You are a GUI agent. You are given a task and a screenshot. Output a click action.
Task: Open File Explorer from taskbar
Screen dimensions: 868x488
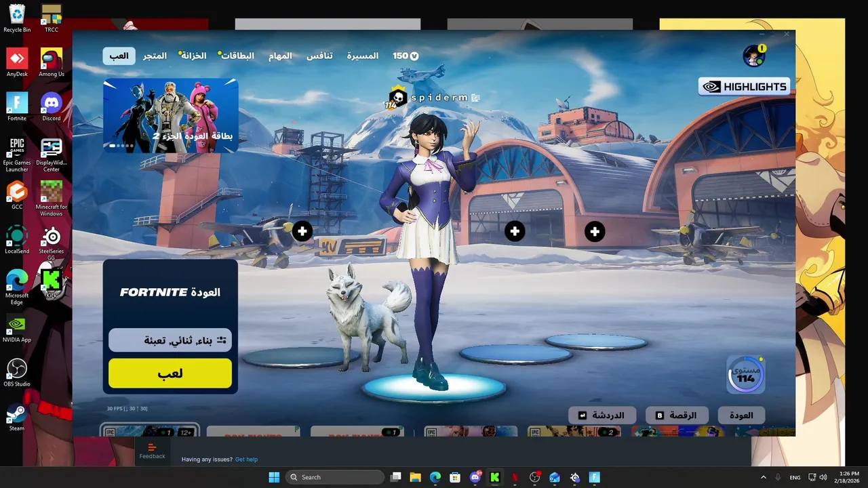tap(415, 477)
